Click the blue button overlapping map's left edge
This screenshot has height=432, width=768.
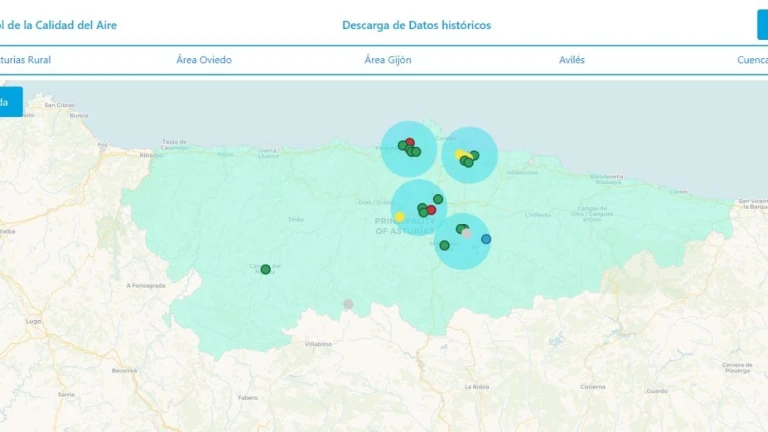coord(10,102)
